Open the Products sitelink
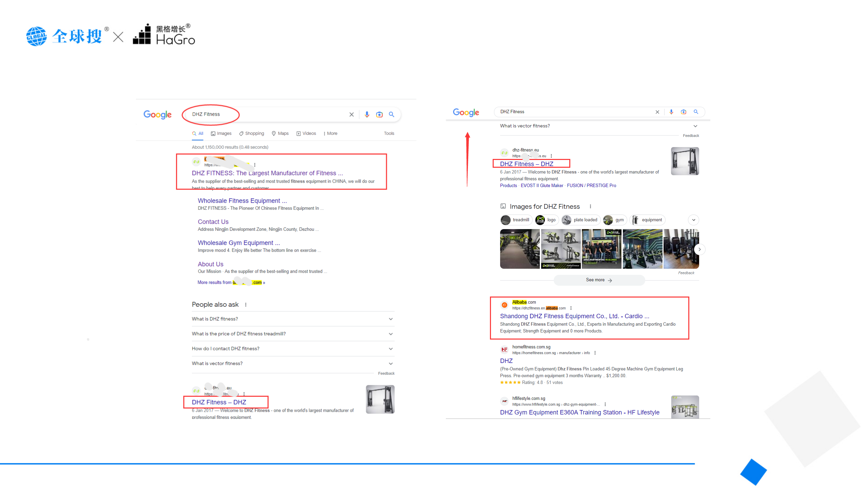This screenshot has width=868, height=488. (x=509, y=186)
